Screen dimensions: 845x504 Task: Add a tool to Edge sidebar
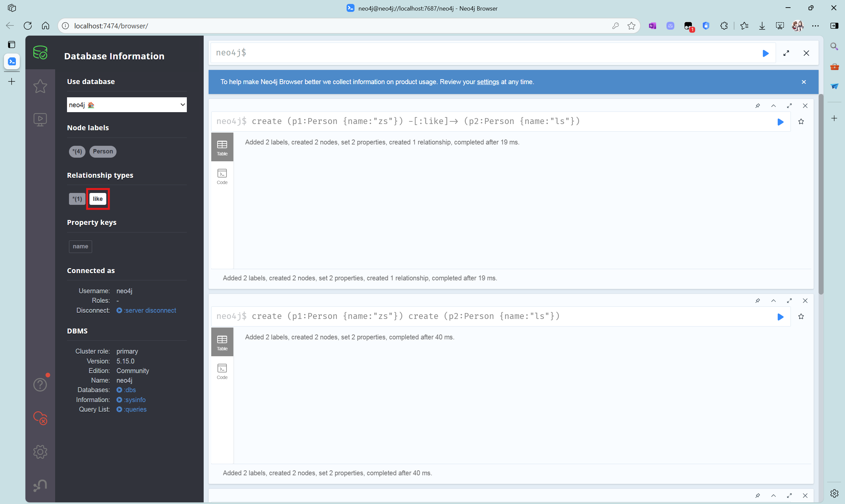pyautogui.click(x=834, y=118)
